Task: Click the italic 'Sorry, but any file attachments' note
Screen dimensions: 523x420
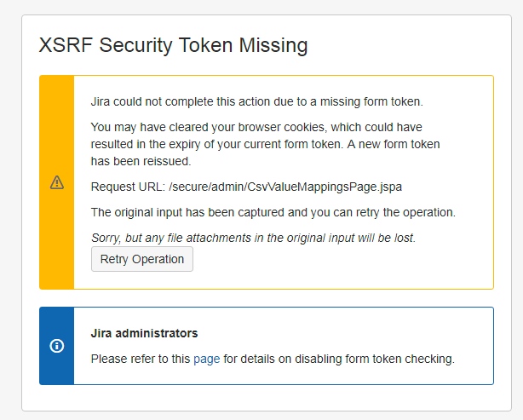Action: click(x=253, y=238)
